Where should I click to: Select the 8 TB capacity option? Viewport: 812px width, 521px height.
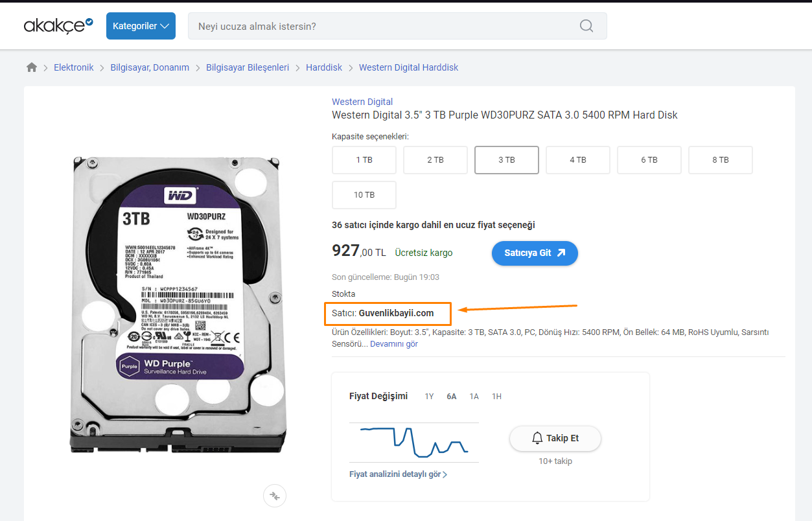click(721, 160)
